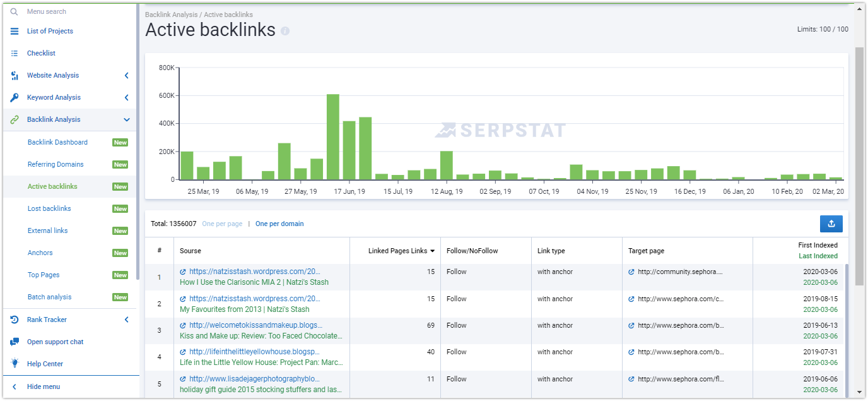Click the support chat bubbles icon

[x=15, y=342]
